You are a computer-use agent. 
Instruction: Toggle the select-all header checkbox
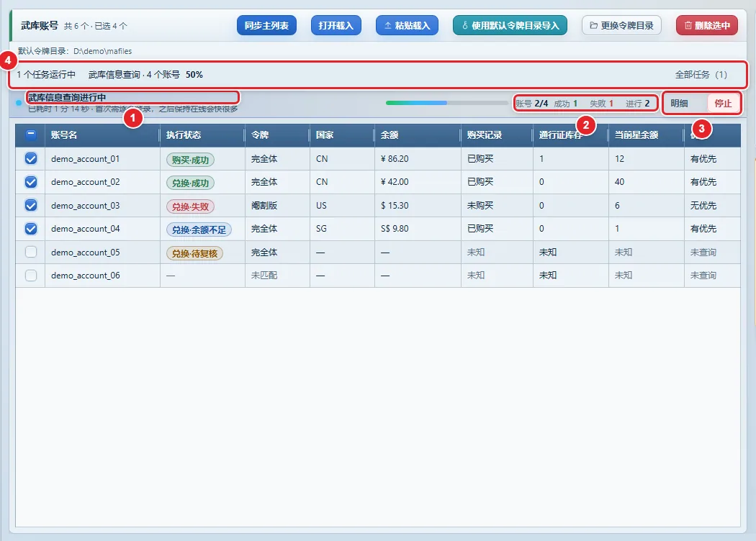point(31,135)
